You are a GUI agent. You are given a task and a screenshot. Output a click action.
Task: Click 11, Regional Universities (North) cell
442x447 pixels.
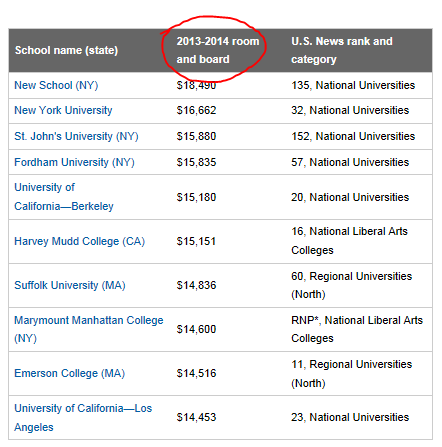351,373
